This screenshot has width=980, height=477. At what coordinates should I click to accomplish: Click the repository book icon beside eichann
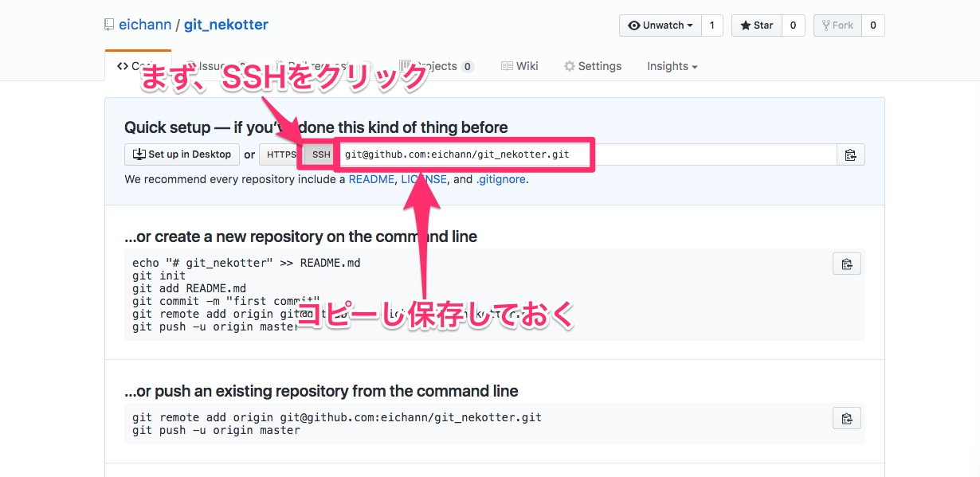109,25
